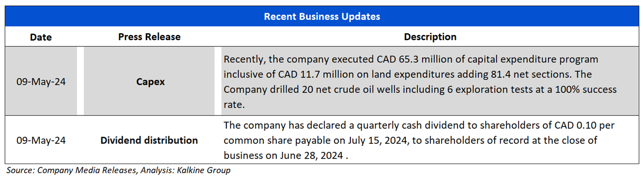Viewport: 644px width, 180px height.
Task: Click the "Recent Business Updates" table title
Action: click(x=322, y=17)
